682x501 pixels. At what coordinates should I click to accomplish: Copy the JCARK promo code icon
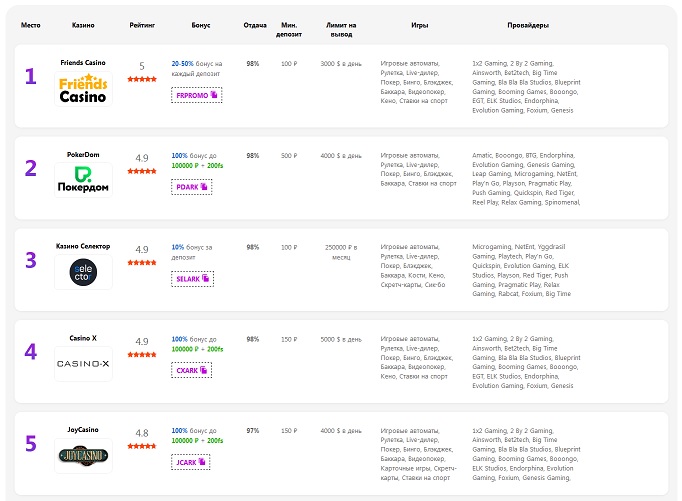click(x=202, y=462)
